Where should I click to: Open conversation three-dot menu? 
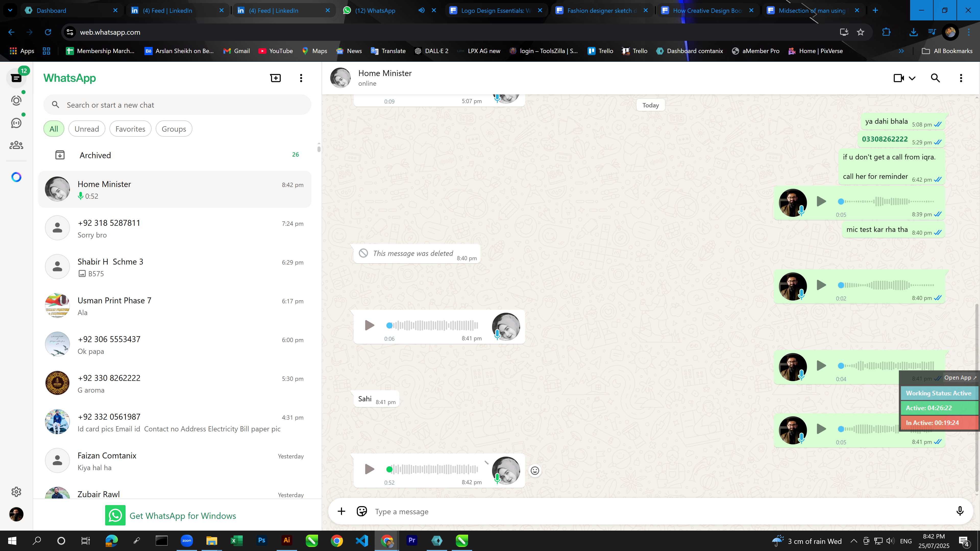click(961, 78)
